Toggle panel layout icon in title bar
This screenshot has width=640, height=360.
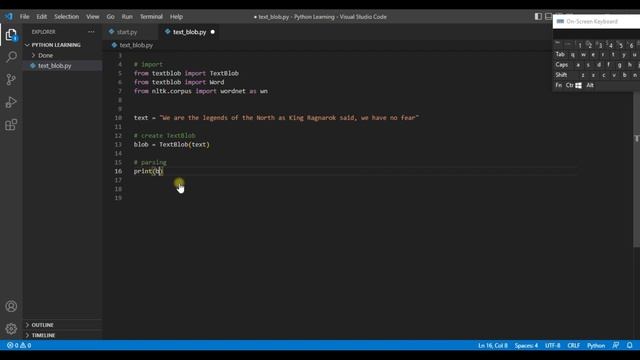(x=549, y=16)
